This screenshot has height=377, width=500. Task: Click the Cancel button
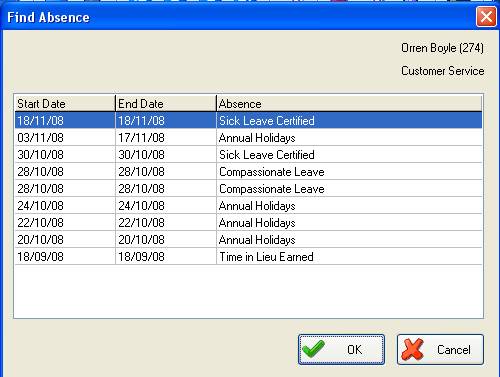(440, 349)
